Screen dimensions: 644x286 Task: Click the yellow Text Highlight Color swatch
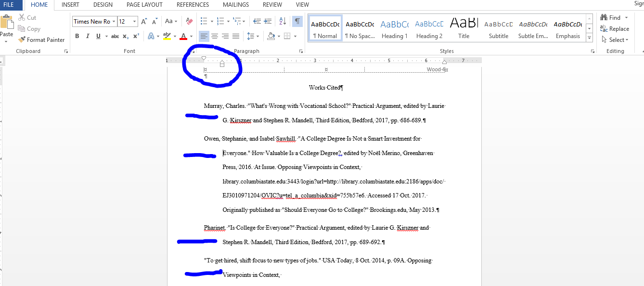click(x=167, y=36)
